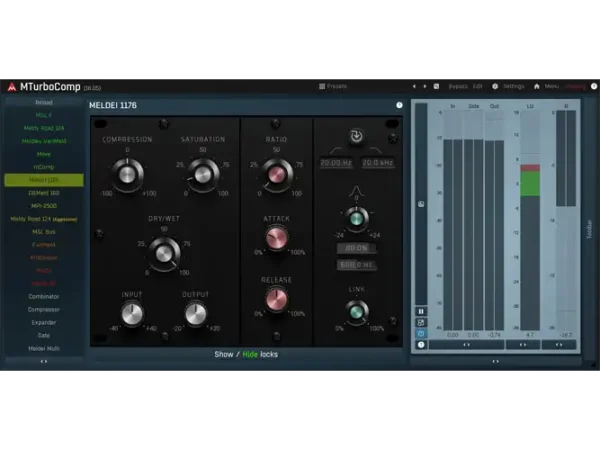Click lock icon right of the Link knob
The width and height of the screenshot is (600, 450).
(x=393, y=321)
